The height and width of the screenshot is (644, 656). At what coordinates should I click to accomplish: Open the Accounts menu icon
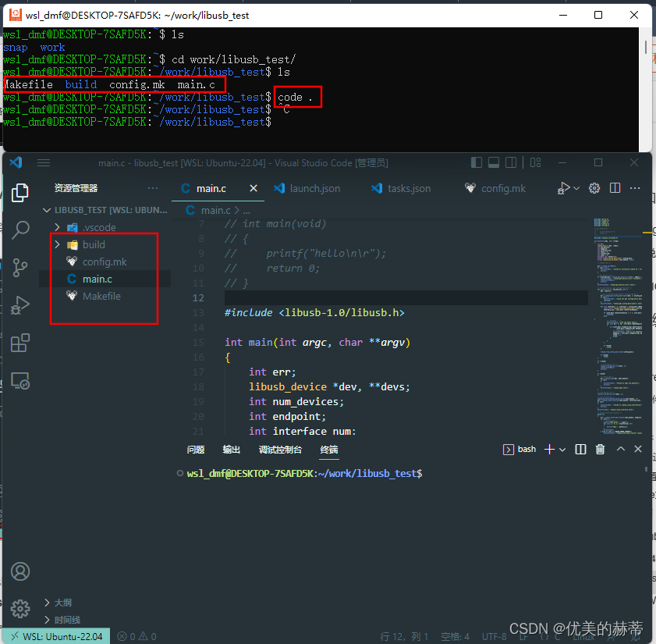(20, 571)
